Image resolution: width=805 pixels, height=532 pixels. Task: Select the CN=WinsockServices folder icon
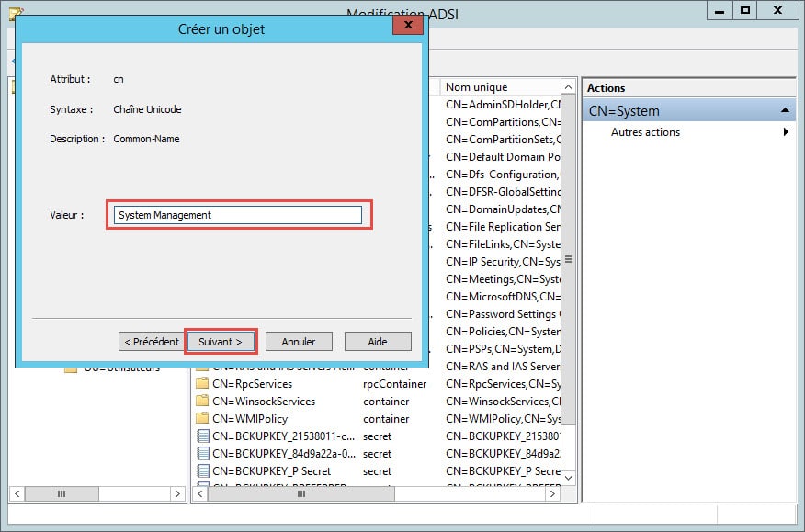[x=202, y=401]
